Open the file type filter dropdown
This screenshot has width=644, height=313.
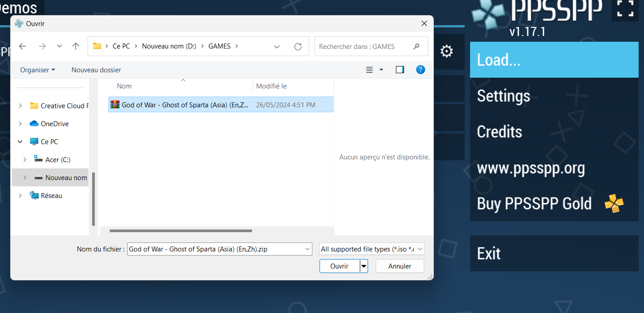[x=371, y=249]
